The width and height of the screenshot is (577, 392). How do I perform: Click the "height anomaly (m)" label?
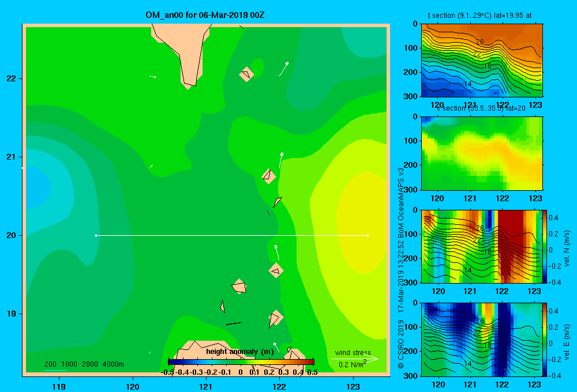pos(240,352)
